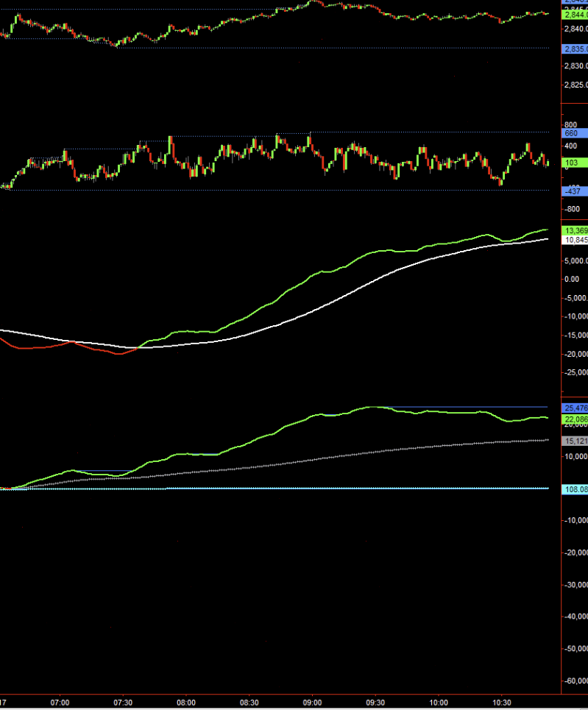The image size is (588, 710).
Task: Click the green 2,844 current price label
Action: (575, 15)
